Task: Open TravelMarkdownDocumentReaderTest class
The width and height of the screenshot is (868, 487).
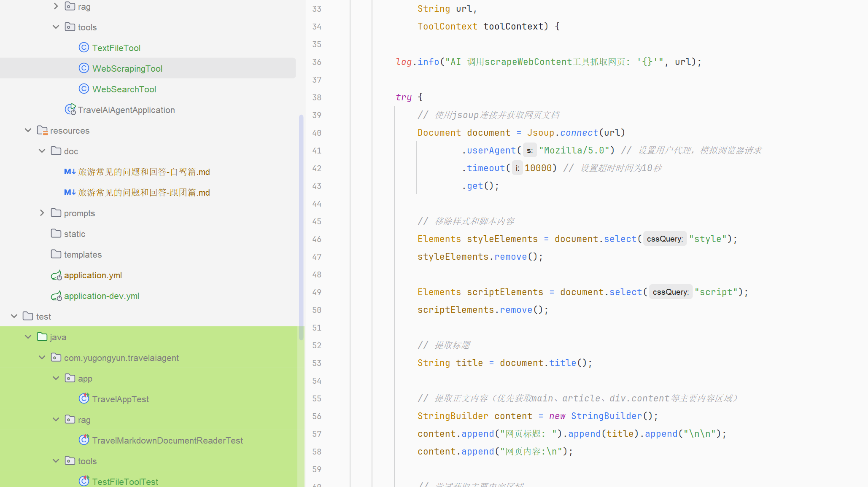Action: point(167,440)
